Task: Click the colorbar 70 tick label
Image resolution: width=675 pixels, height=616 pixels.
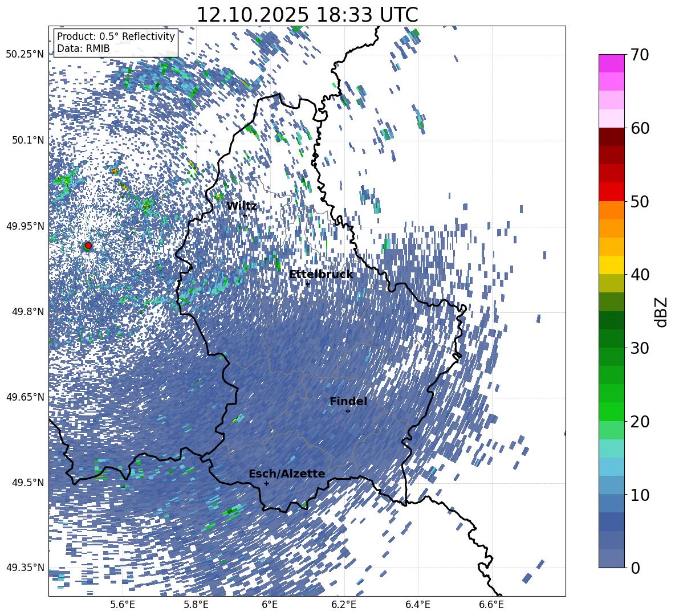Action: point(640,55)
